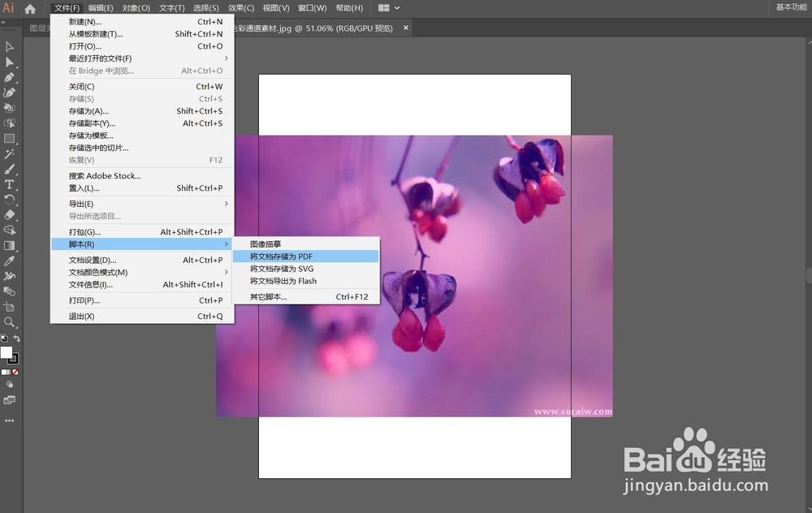Set paint to None (red slash)
The image size is (812, 513).
click(16, 372)
